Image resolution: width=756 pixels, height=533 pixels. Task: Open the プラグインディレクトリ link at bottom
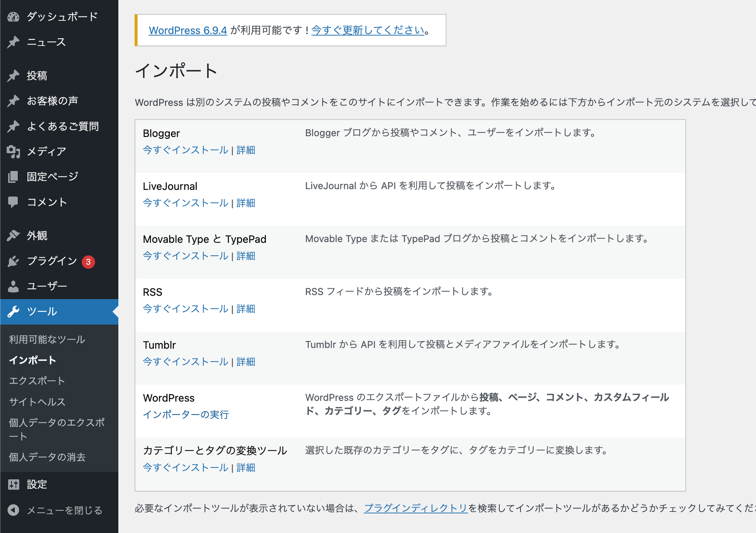(x=415, y=508)
